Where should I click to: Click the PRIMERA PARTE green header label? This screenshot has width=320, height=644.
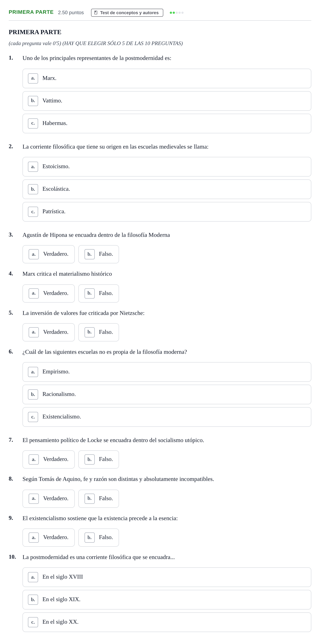(x=31, y=12)
